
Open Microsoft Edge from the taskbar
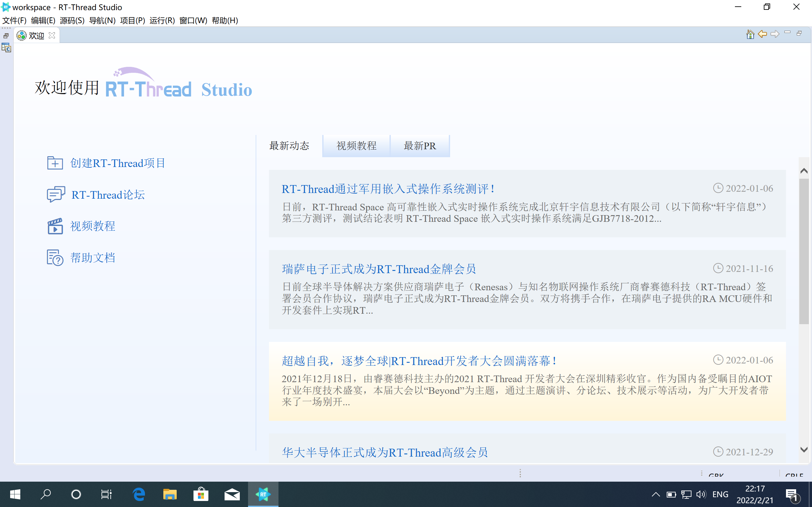pos(139,494)
